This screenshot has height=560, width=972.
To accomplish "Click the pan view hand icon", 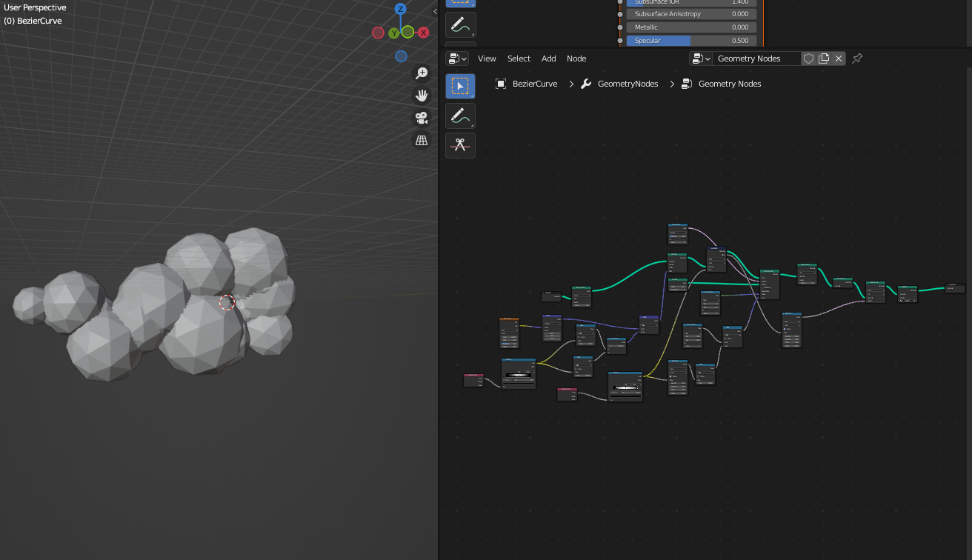I will tap(422, 95).
